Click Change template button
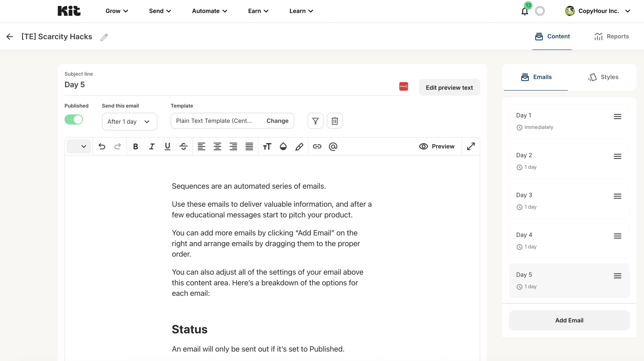The height and width of the screenshot is (361, 644). click(277, 121)
